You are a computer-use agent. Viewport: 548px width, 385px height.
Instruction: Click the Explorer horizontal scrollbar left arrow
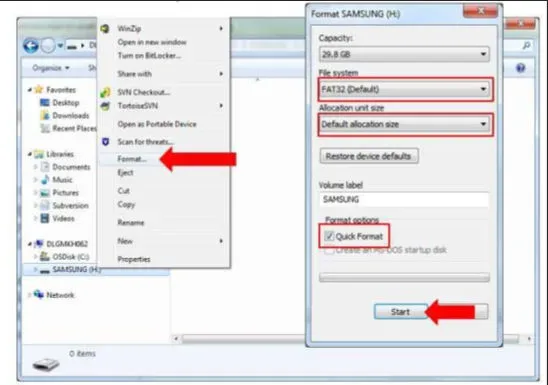coord(176,339)
